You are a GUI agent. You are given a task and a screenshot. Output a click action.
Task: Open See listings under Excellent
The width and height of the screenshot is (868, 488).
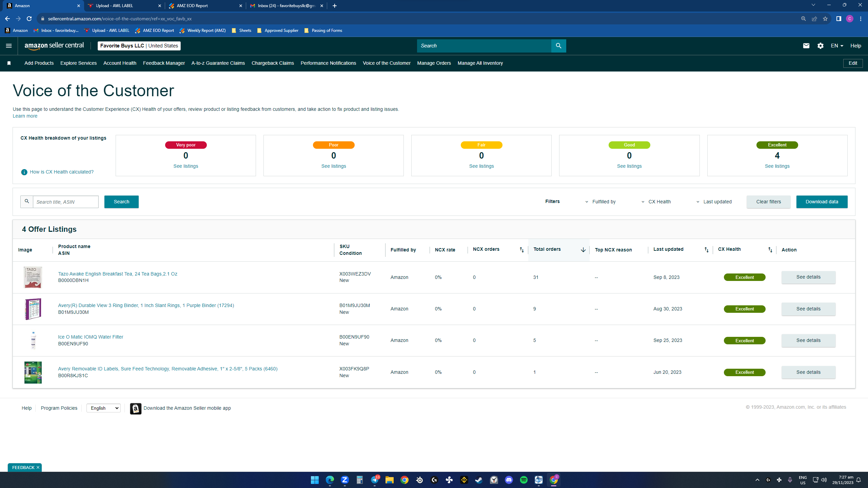tap(777, 166)
